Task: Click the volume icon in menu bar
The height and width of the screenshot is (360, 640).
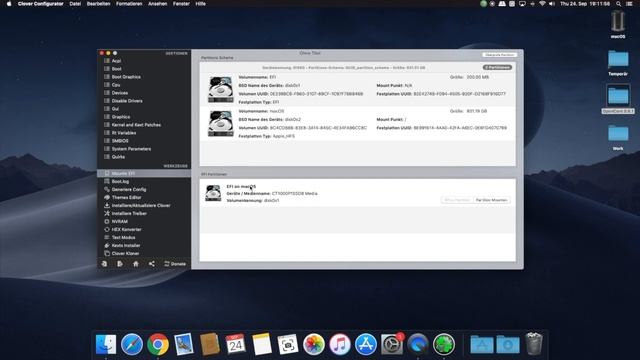Action: [x=552, y=4]
